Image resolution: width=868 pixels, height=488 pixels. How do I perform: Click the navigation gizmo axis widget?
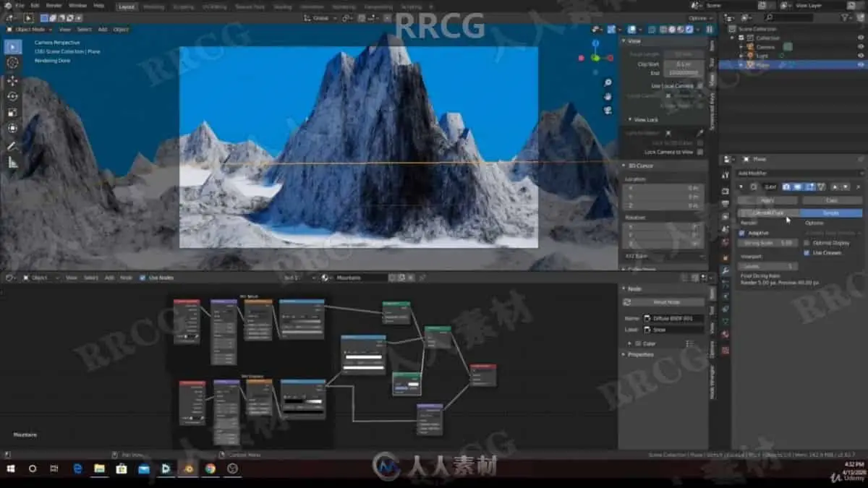[595, 58]
